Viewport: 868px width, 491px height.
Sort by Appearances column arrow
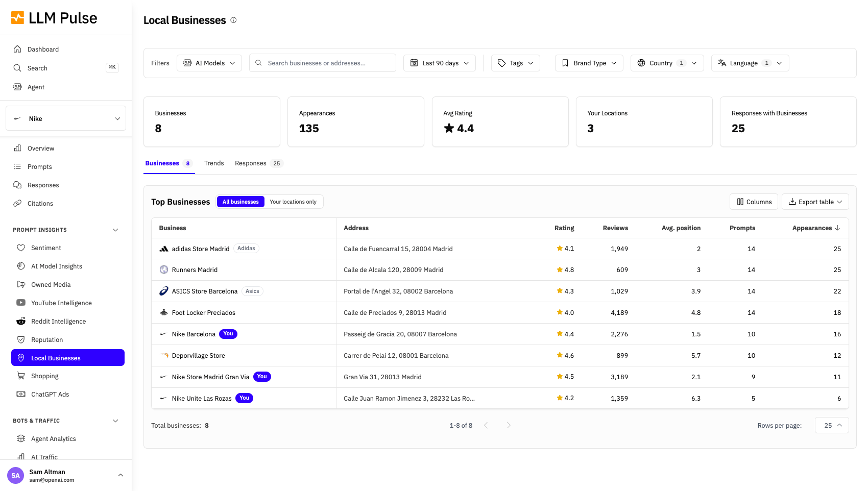(x=837, y=228)
